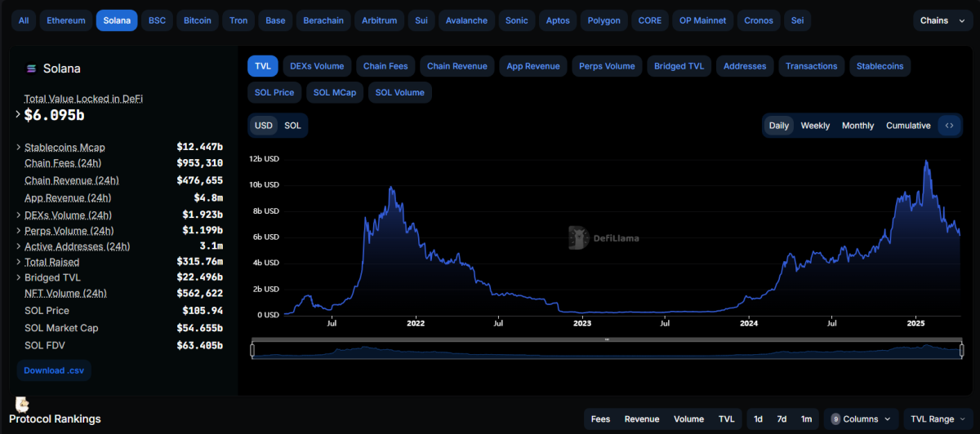Image resolution: width=980 pixels, height=434 pixels.
Task: Expand the Active Addresses (24h) row
Action: pos(19,246)
